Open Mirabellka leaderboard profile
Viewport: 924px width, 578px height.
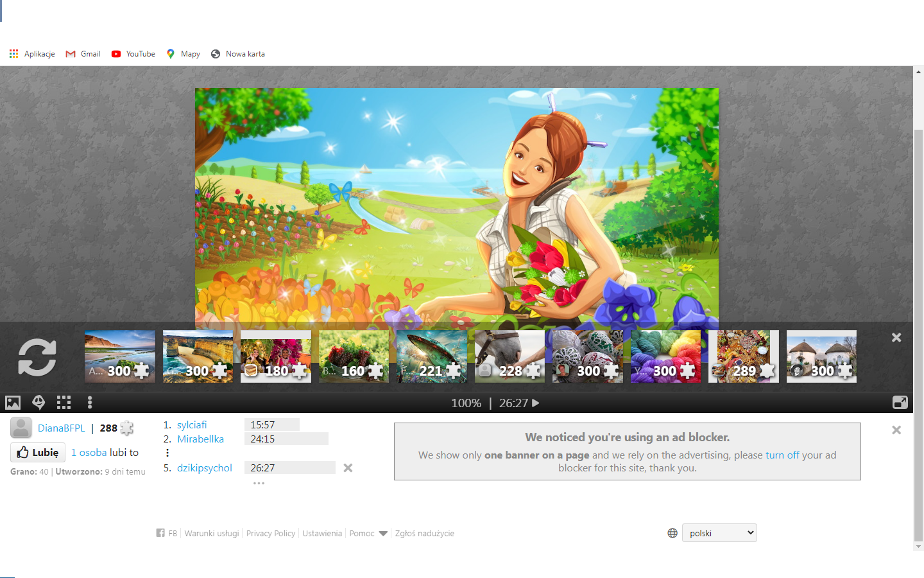(x=200, y=439)
